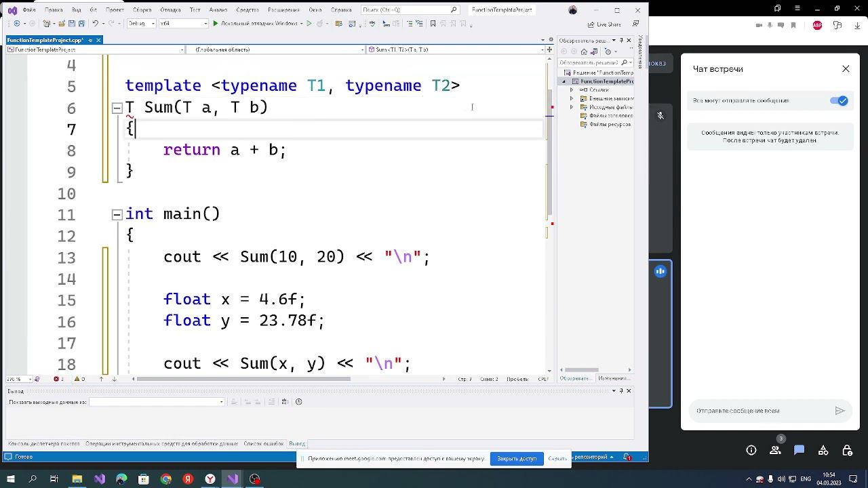868x488 pixels.
Task: Click the activities shapes icon in the meeting bar
Action: (823, 450)
